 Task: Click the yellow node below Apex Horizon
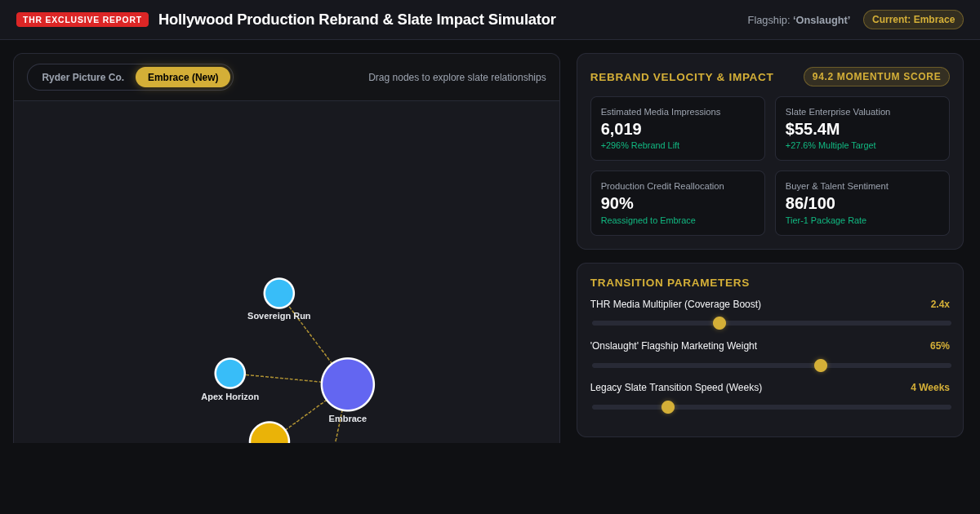pos(269,433)
